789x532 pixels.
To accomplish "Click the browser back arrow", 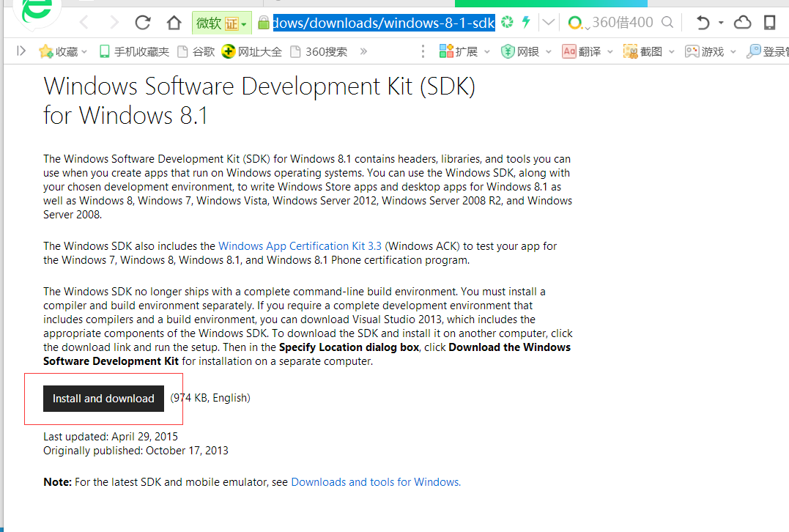I will coord(84,22).
